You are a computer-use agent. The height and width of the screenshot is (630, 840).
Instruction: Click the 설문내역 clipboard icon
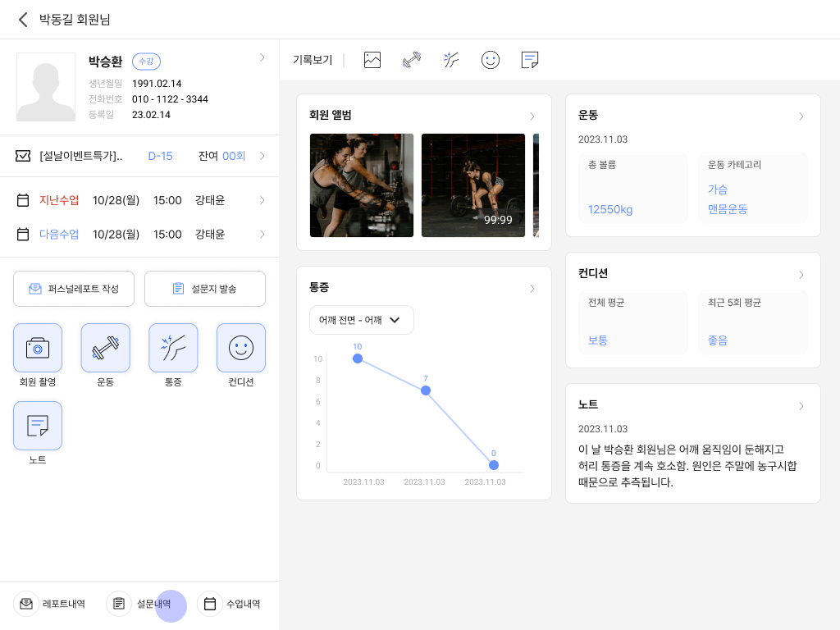(x=119, y=604)
